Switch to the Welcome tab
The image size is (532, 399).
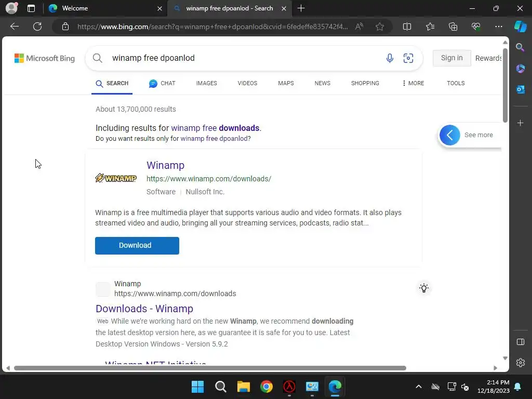pyautogui.click(x=105, y=8)
